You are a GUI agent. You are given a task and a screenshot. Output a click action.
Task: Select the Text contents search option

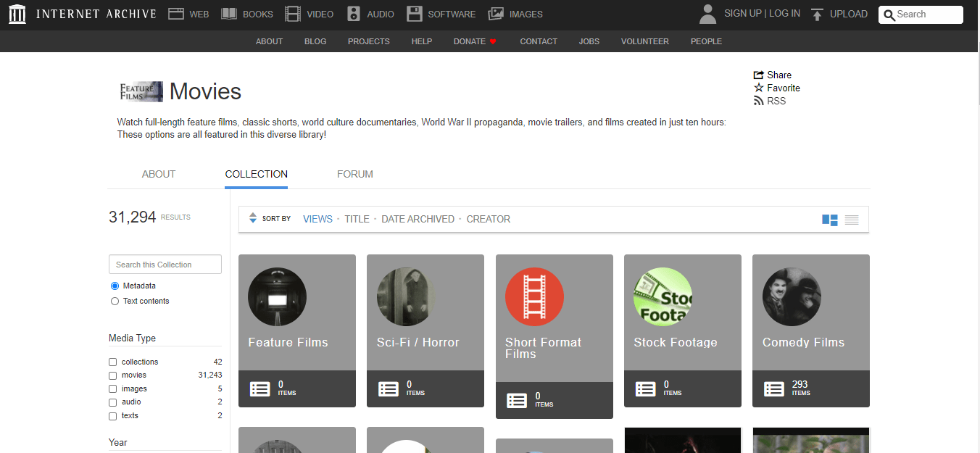(115, 302)
